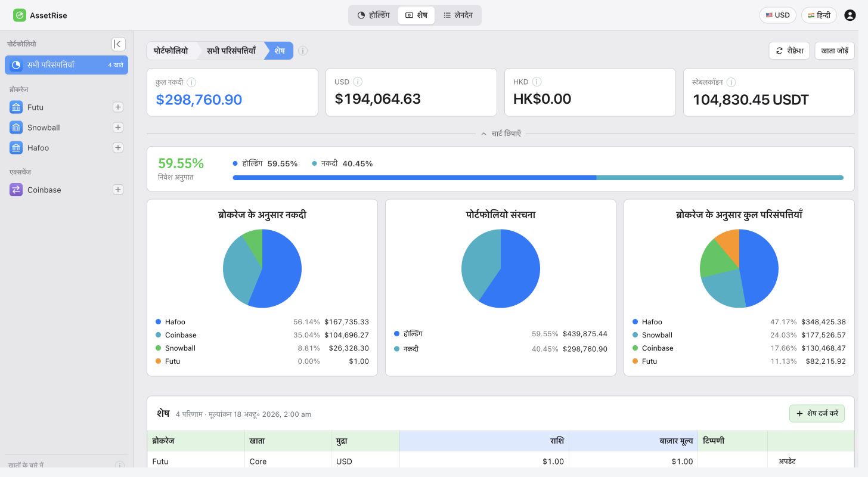The height and width of the screenshot is (477, 868).
Task: Click the ब्रोकरेज column header
Action: [196, 441]
